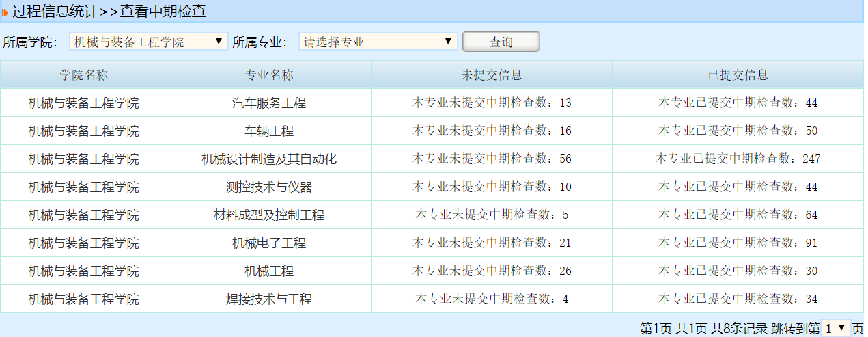This screenshot has width=868, height=337.
Task: Select submitted count 34 for 焊接技术与工程
Action: (x=738, y=299)
